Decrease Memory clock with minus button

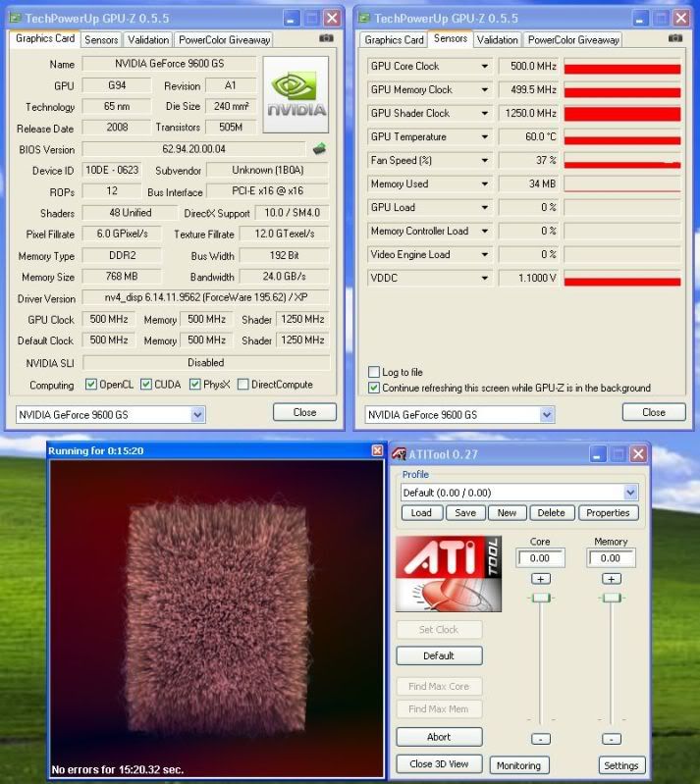pyautogui.click(x=612, y=739)
